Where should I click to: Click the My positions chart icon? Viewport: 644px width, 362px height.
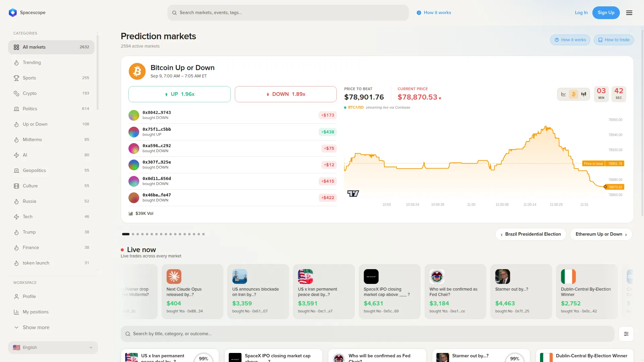[x=16, y=312]
